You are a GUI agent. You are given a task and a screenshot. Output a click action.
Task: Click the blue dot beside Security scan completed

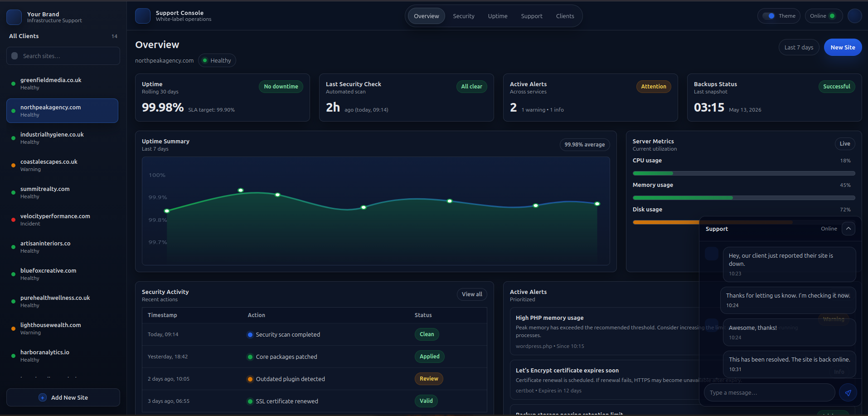pyautogui.click(x=250, y=334)
